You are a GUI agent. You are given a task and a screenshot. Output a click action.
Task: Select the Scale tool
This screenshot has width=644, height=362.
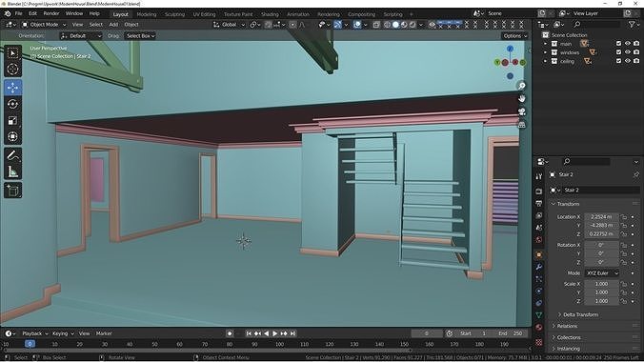point(12,120)
